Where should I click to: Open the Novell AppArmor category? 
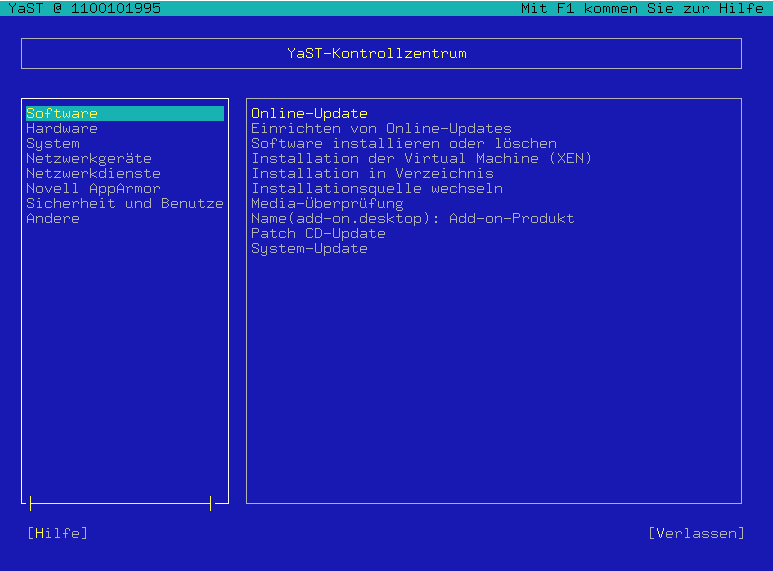coord(93,188)
